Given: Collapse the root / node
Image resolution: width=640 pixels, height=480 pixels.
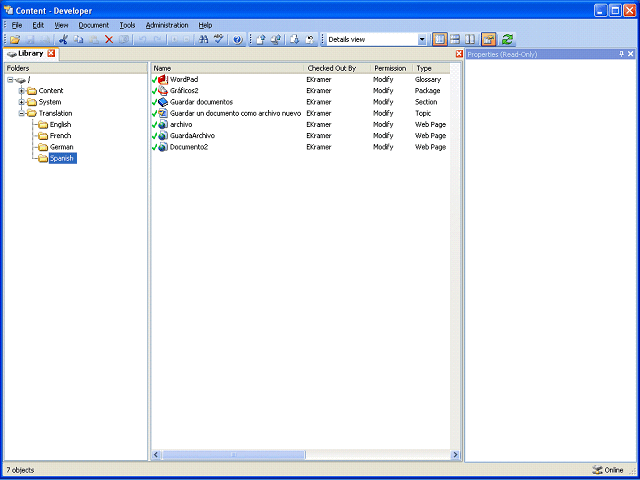Looking at the screenshot, I should click(x=10, y=80).
